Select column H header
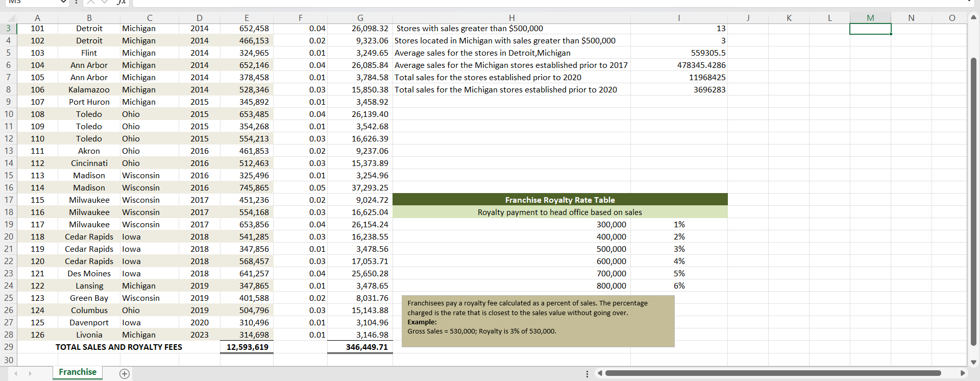The image size is (980, 381). (x=511, y=18)
